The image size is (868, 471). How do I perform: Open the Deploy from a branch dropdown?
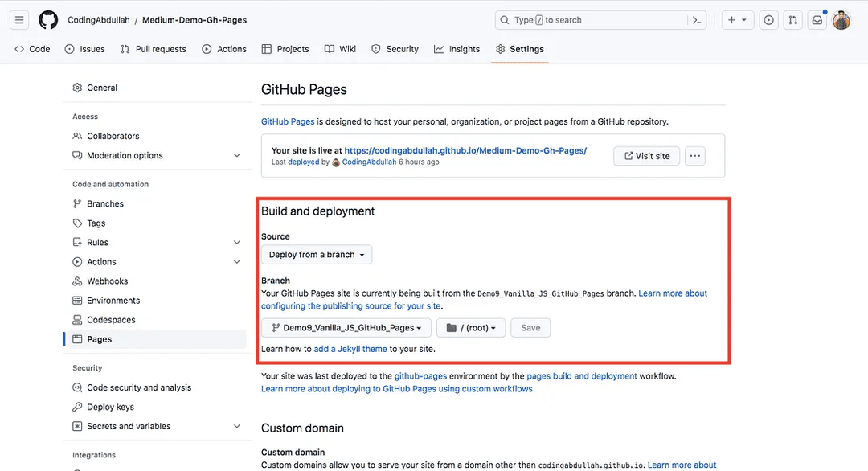tap(317, 255)
